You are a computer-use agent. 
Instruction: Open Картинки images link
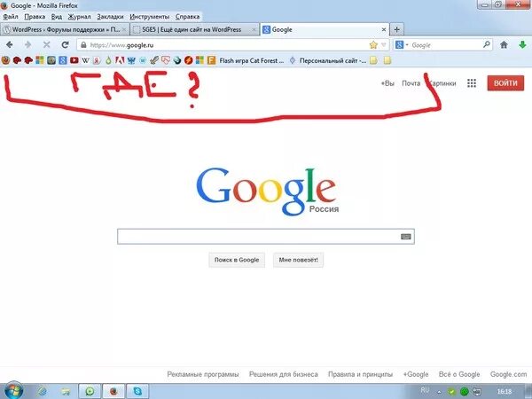pos(442,83)
